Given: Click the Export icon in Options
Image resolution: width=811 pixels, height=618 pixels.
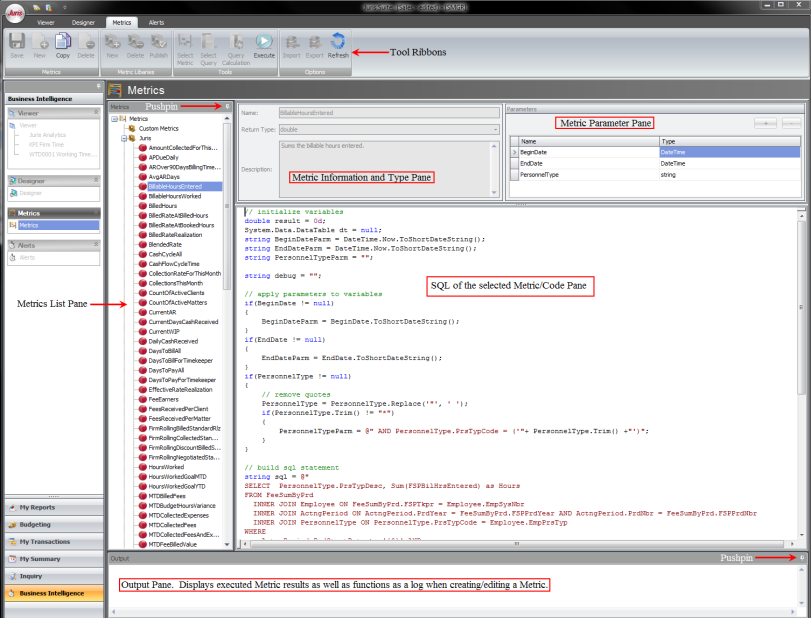Looking at the screenshot, I should (315, 43).
